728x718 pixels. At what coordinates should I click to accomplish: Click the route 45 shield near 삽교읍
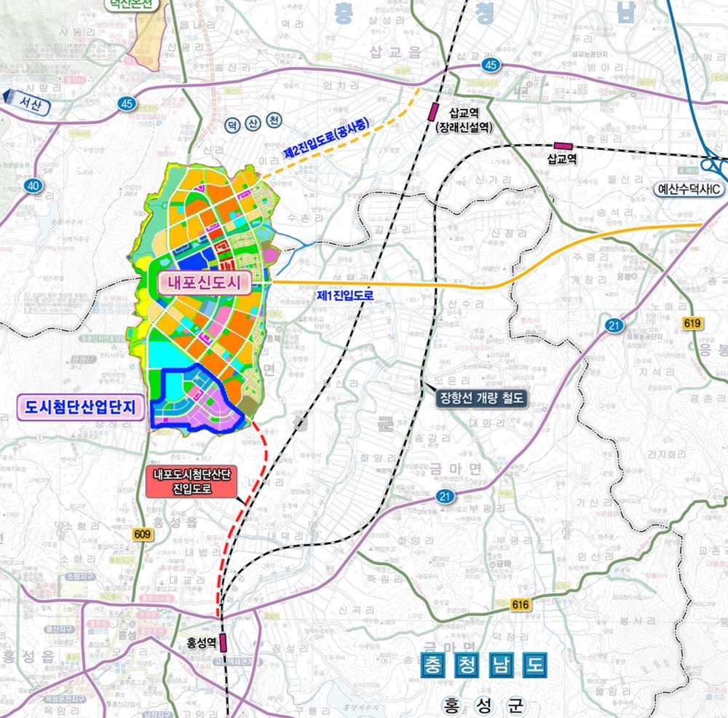[491, 65]
